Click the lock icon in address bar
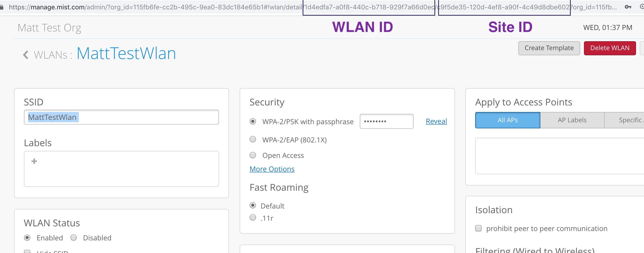The height and width of the screenshot is (253, 644). [2, 7]
